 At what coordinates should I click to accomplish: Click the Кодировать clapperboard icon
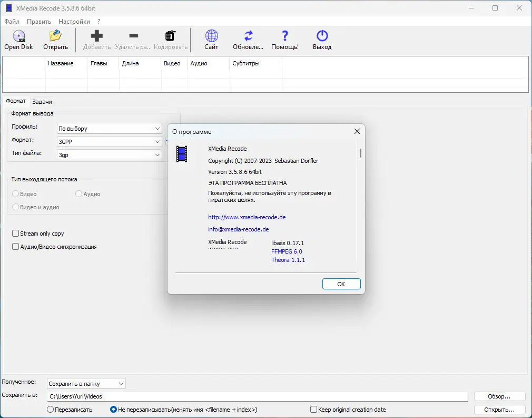point(170,36)
